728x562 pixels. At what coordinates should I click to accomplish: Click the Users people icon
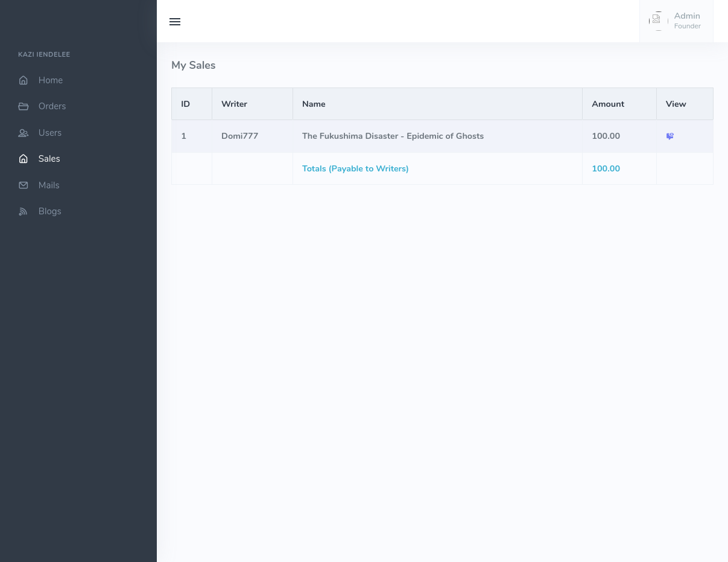click(x=24, y=133)
